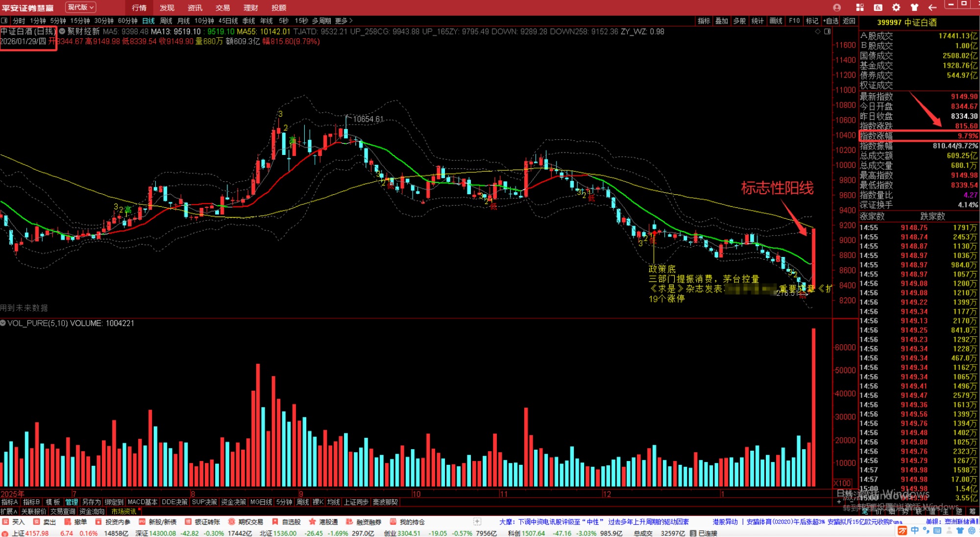Expand the 扩展 bottom panel

pos(9,511)
